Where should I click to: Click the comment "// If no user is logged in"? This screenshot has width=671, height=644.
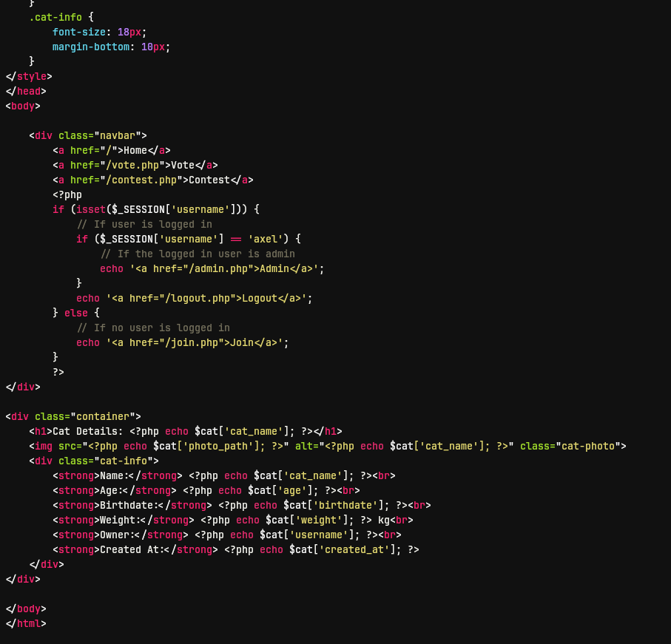(x=153, y=328)
